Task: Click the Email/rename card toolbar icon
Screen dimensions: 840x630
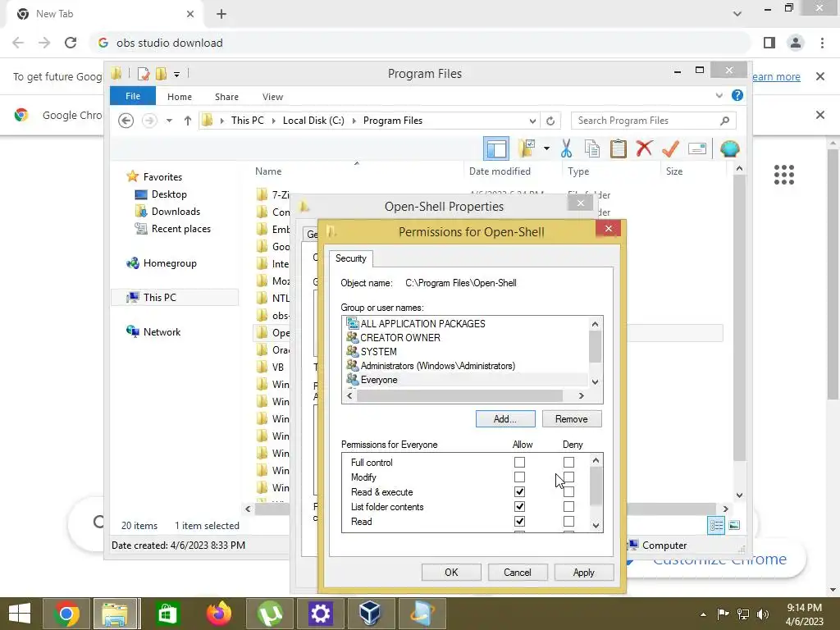Action: (x=696, y=148)
